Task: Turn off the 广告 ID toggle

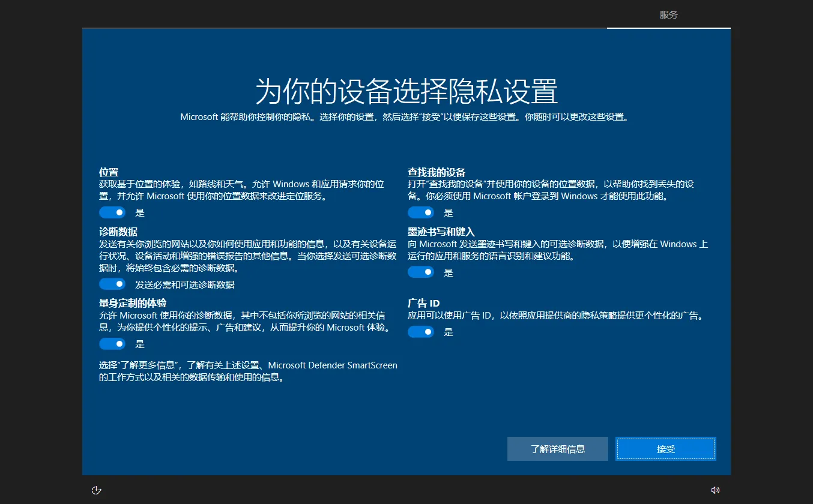Action: (x=421, y=331)
